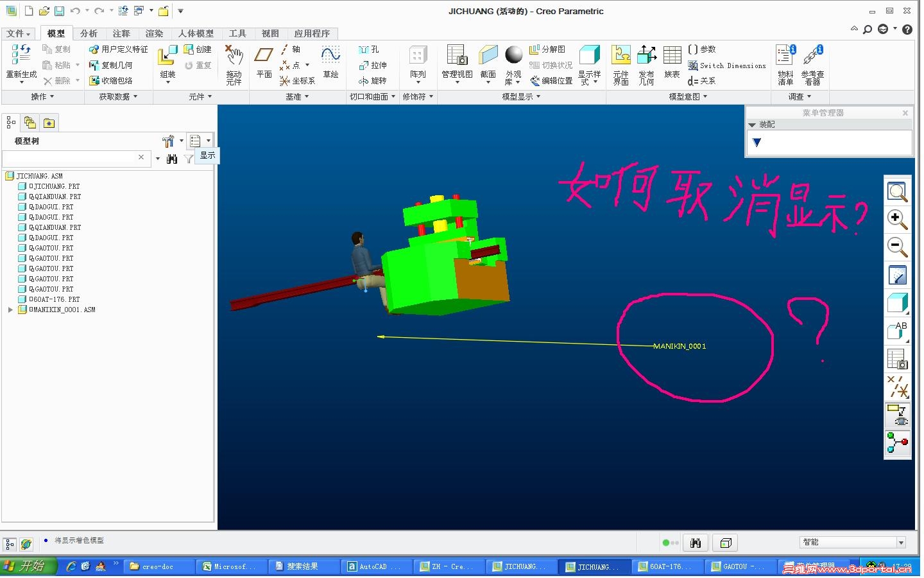
Task: Click the Undo arrow in quick access toolbar
Action: [x=75, y=11]
